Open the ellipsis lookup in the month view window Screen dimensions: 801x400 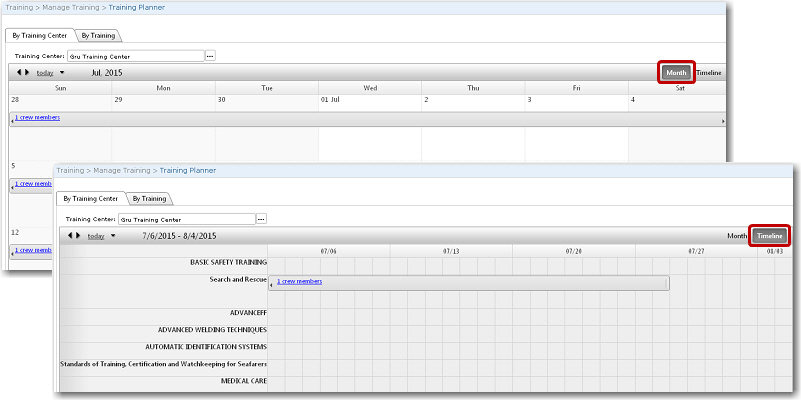[x=210, y=56]
